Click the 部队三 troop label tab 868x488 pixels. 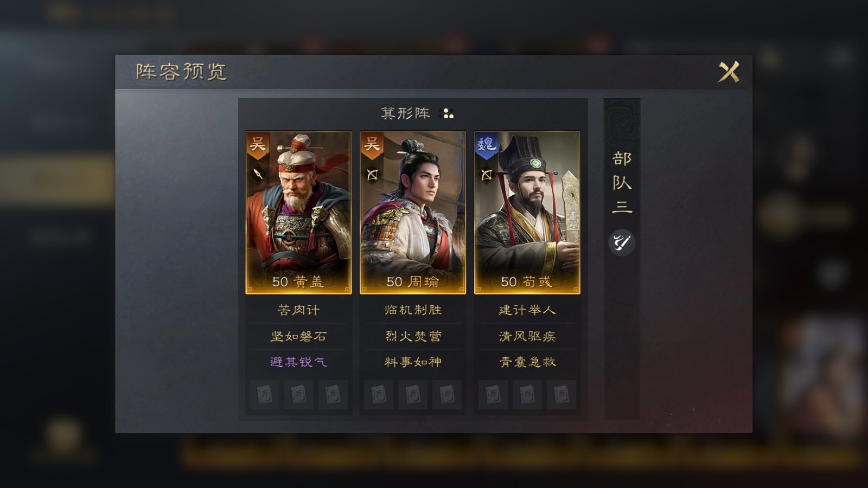tap(622, 183)
